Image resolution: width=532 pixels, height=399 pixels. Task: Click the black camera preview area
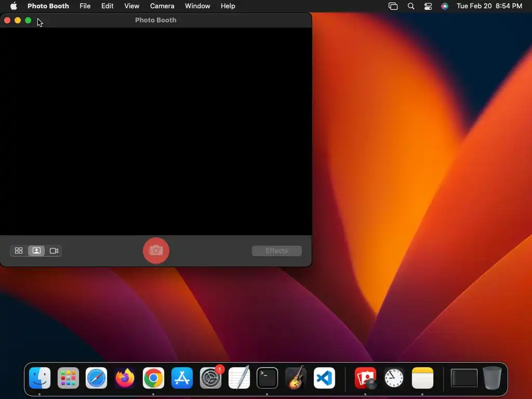tap(156, 131)
